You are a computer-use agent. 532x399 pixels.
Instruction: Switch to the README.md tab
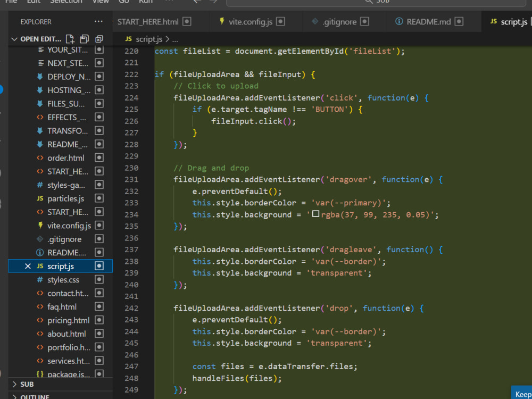point(429,22)
